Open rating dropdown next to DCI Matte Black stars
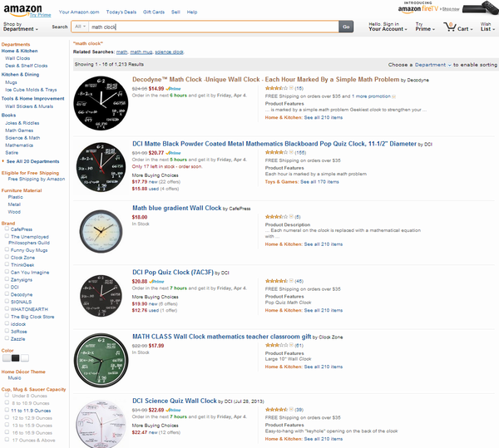 (x=291, y=152)
